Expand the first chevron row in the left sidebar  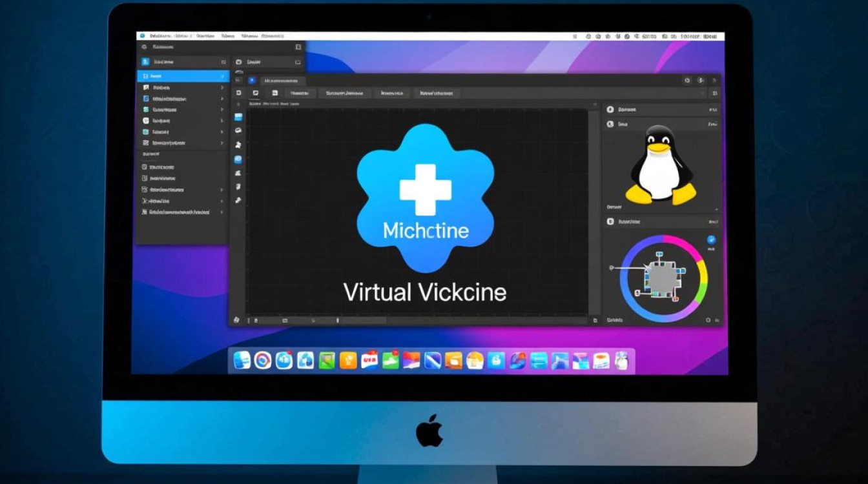tap(222, 87)
